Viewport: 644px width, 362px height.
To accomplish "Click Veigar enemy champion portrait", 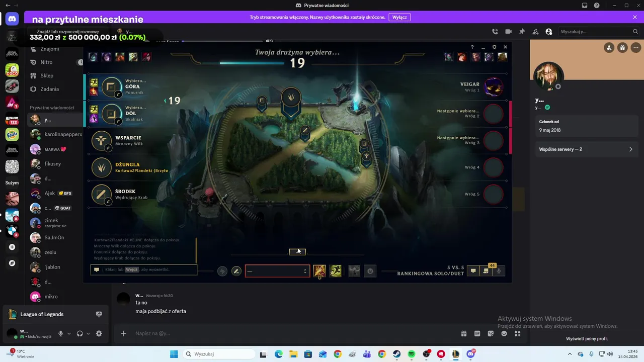I will (494, 86).
